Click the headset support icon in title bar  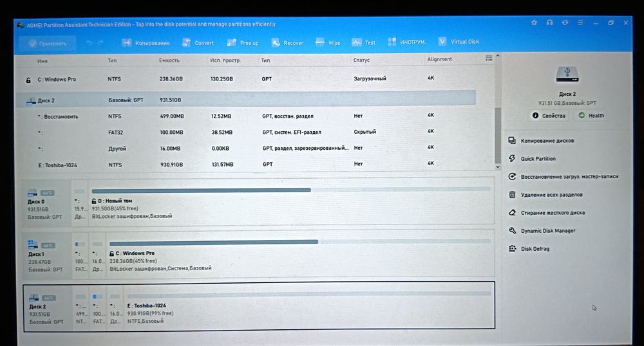(549, 23)
